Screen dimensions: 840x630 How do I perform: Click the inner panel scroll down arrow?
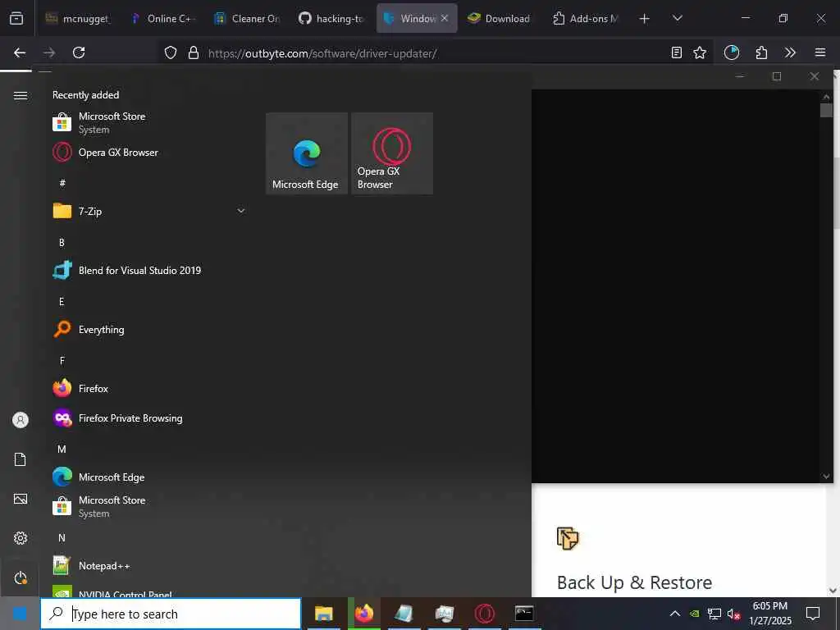click(826, 477)
